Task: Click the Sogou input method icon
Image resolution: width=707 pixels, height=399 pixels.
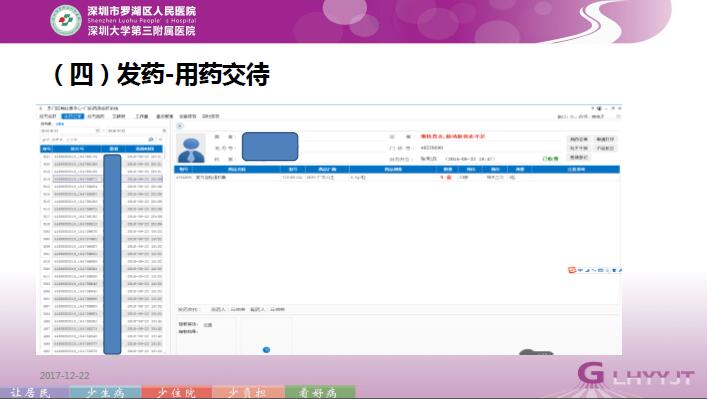Action: (572, 270)
